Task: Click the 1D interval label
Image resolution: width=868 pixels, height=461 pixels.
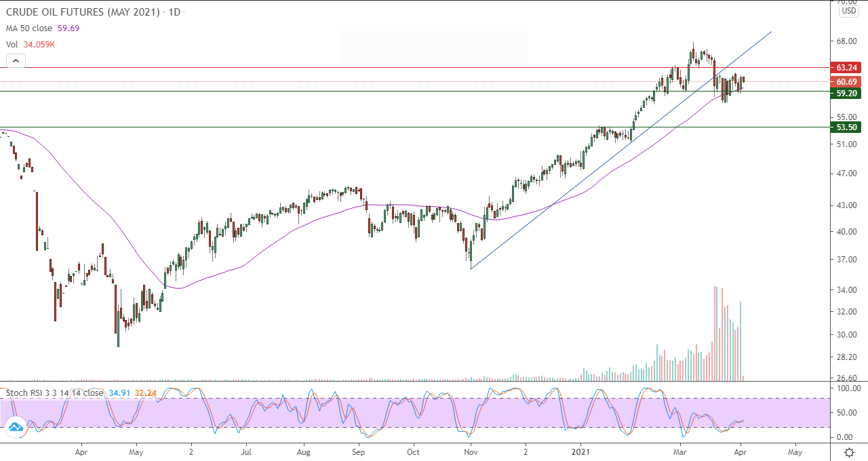Action: point(174,12)
